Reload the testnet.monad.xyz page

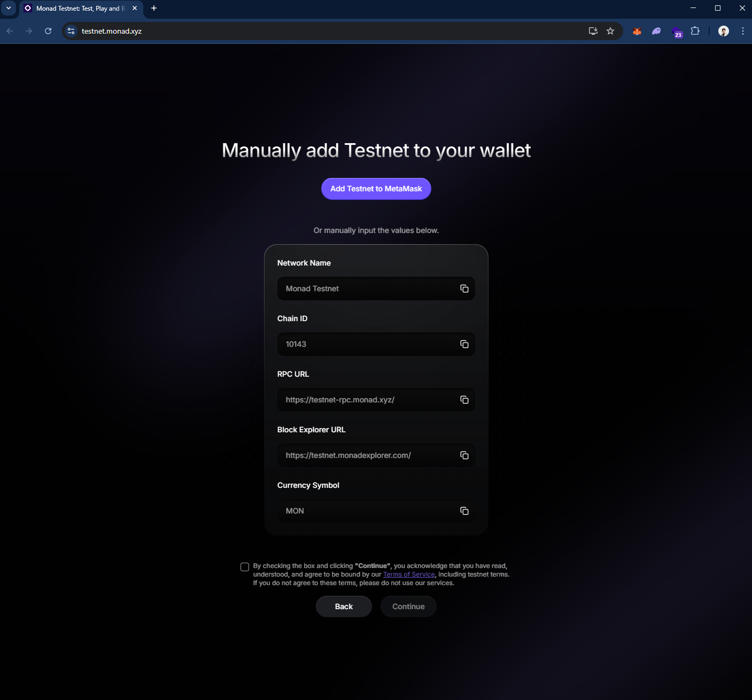[48, 31]
